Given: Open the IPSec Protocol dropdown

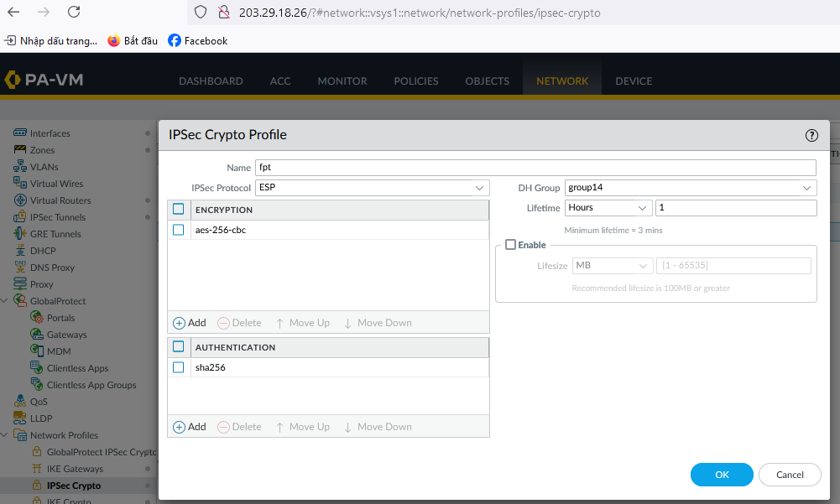Looking at the screenshot, I should [x=372, y=188].
